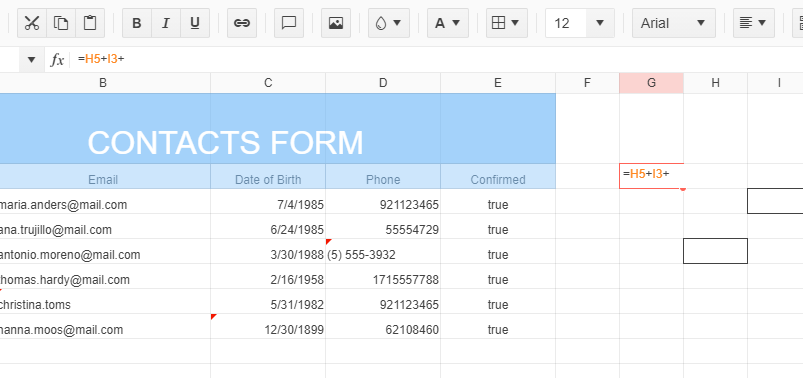Click the Paste clipboard icon

(x=90, y=23)
